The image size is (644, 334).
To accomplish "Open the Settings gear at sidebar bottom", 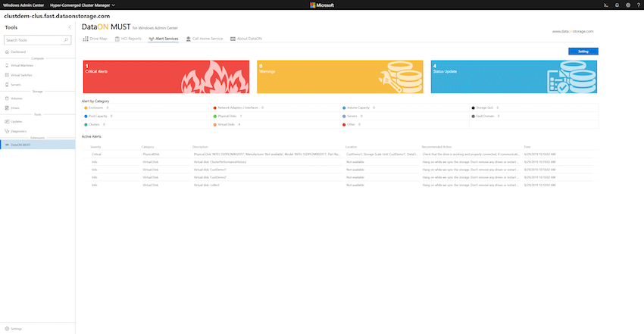I will pos(7,329).
